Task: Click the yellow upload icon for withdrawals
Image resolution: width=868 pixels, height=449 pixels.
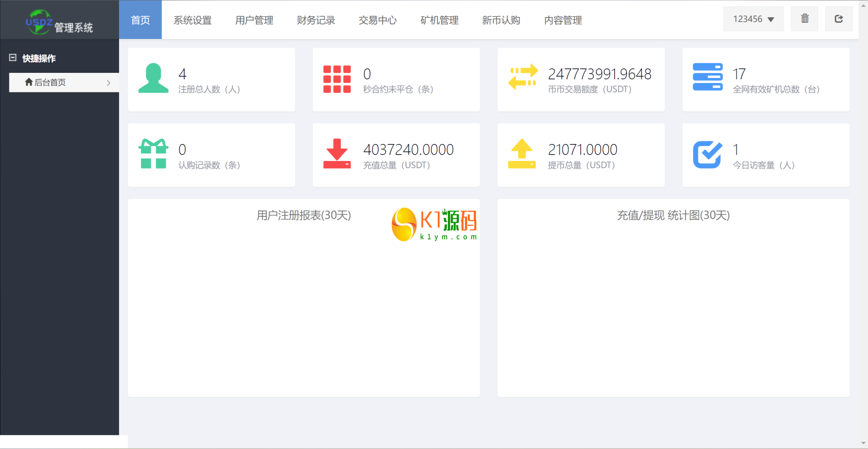Action: tap(522, 154)
